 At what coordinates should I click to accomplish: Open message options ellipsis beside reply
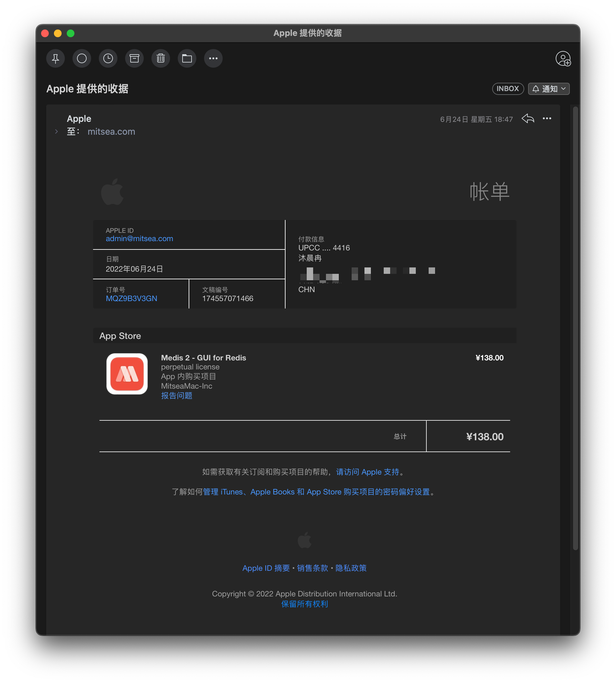[x=547, y=118]
